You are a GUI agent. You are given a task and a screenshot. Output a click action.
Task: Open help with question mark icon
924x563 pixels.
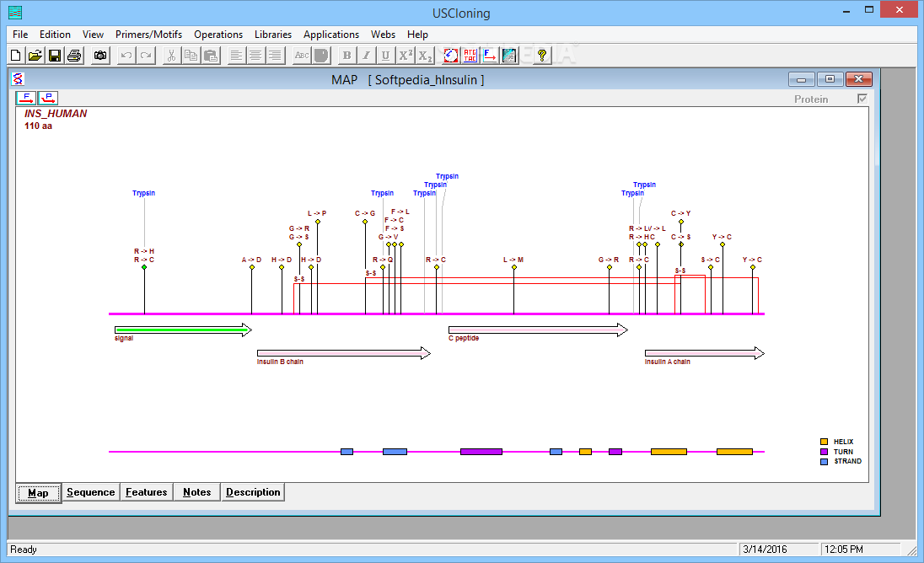tap(542, 56)
